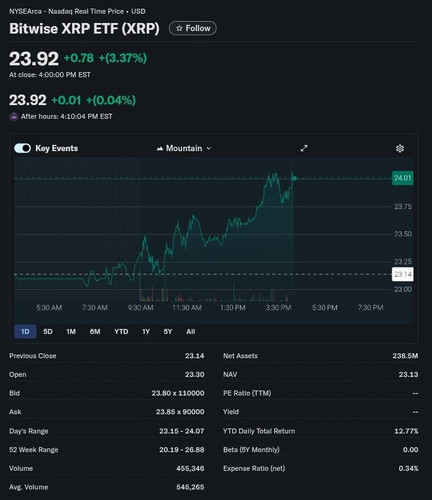Screen dimensions: 432x500
Task: Click the Net Assets value 238.5M
Action: 405,356
